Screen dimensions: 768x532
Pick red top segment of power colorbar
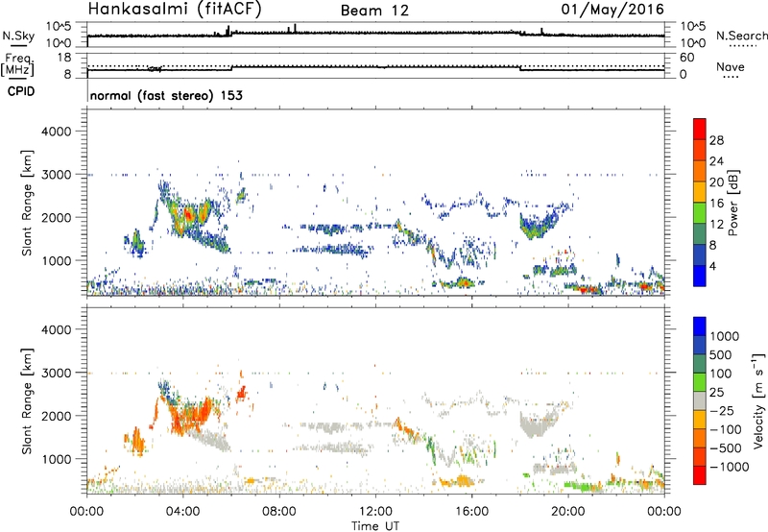pyautogui.click(x=700, y=129)
